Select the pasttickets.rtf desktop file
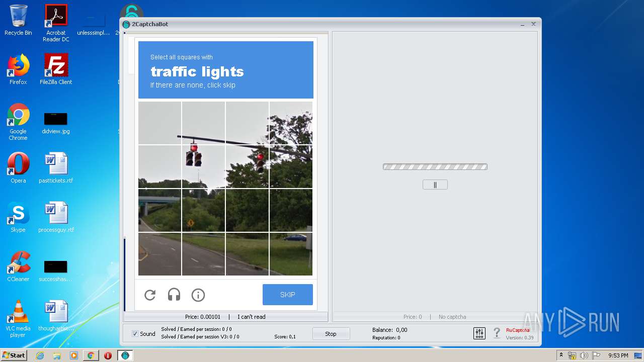This screenshot has height=362, width=644. [56, 168]
